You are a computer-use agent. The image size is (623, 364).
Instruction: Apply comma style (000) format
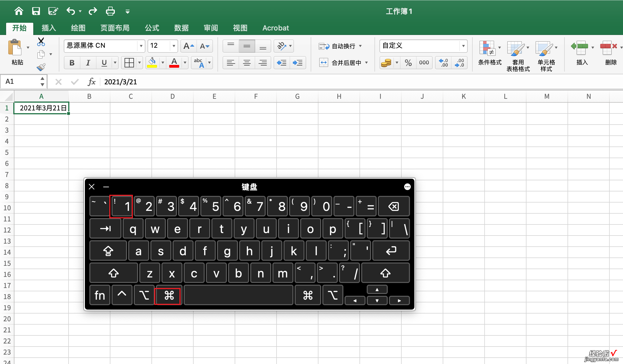coord(424,63)
